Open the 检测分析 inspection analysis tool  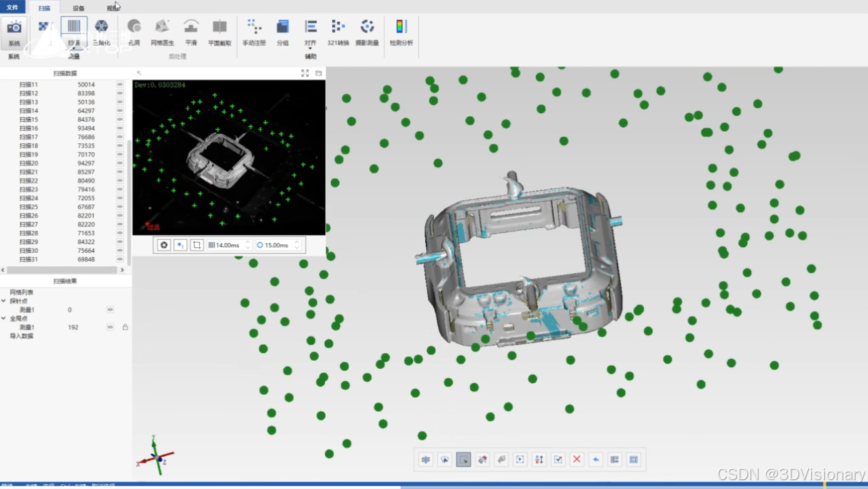(x=401, y=32)
